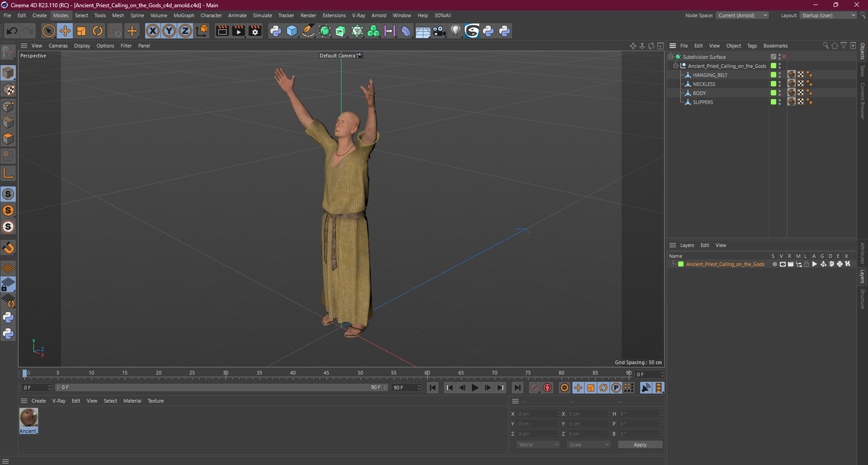
Task: Toggle coordinate system world/object icon
Action: coord(203,31)
